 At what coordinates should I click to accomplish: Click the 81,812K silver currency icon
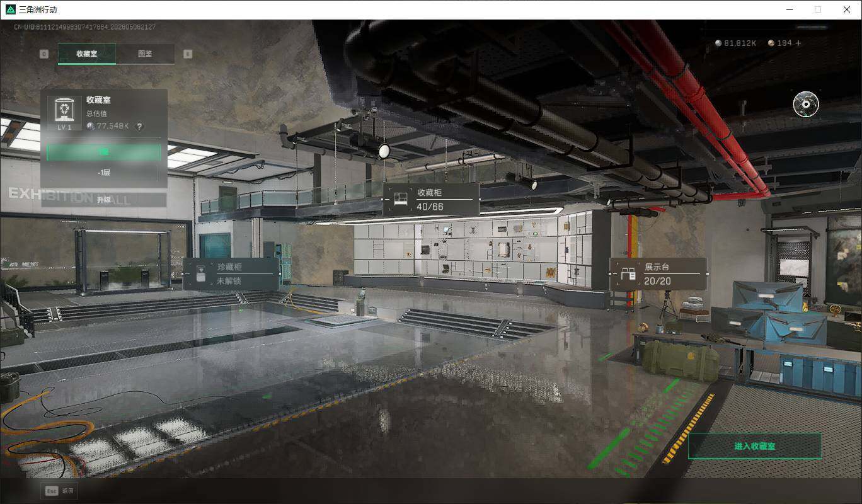(718, 43)
